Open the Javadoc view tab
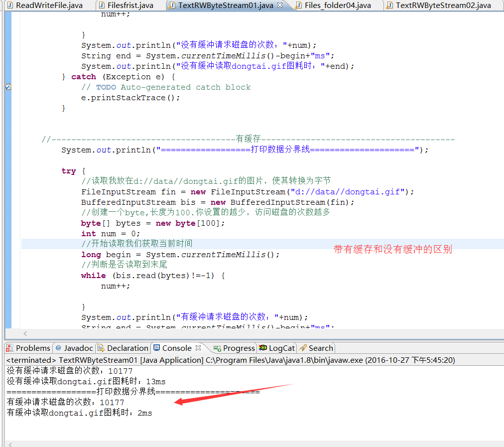This screenshot has height=447, width=504. click(x=74, y=348)
